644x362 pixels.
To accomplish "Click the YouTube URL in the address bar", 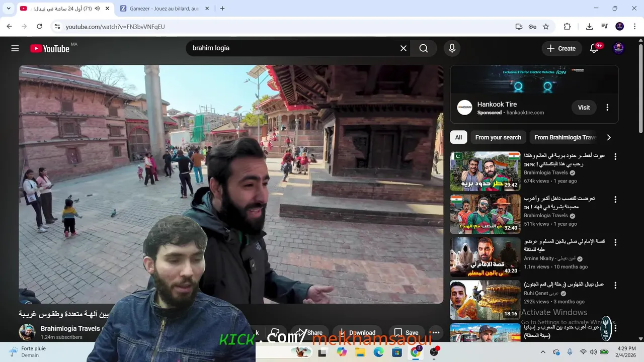I will (115, 27).
